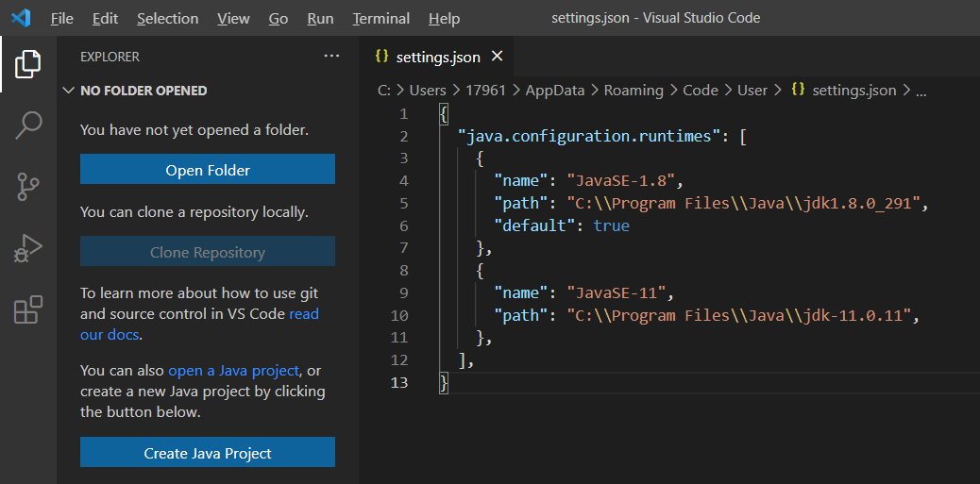Open the Source Control view

tap(28, 186)
